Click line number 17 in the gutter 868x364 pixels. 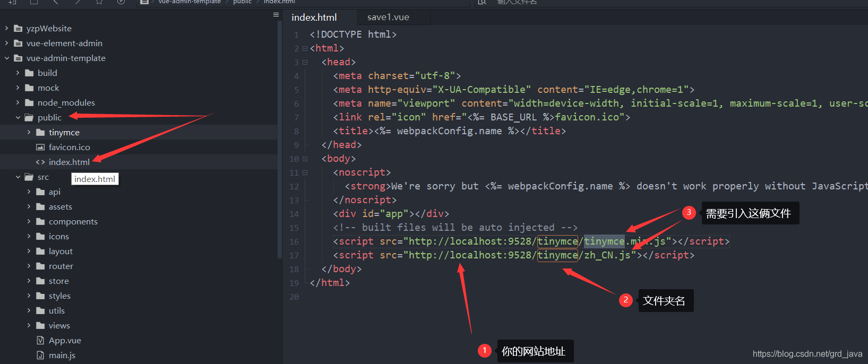tap(294, 256)
